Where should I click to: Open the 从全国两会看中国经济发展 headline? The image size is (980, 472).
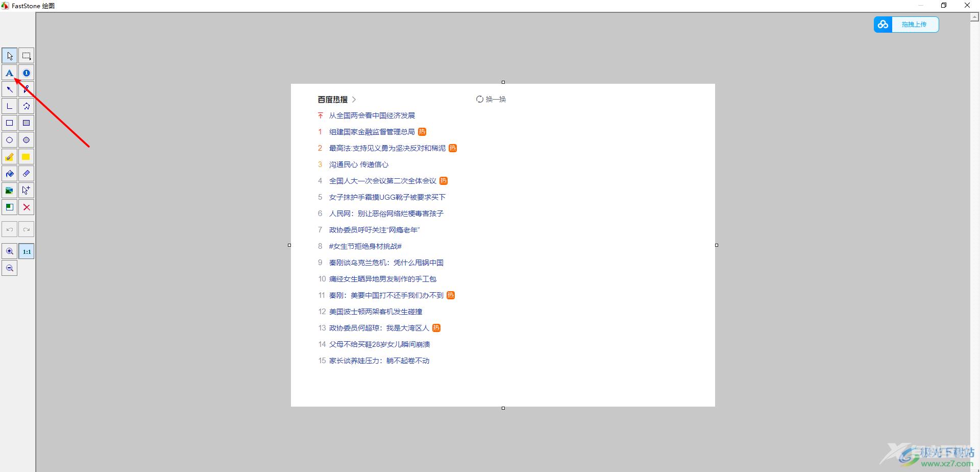[372, 115]
